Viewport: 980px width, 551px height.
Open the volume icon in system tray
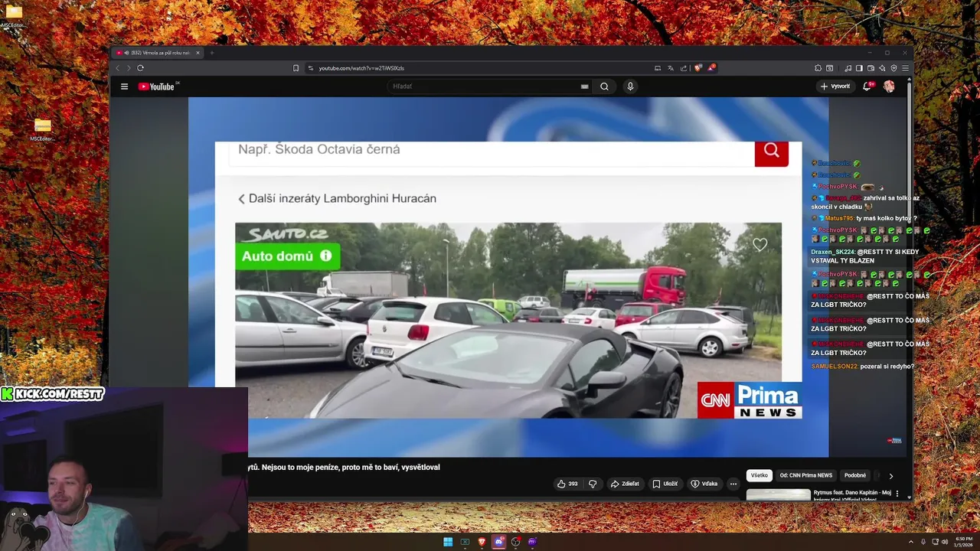(944, 542)
